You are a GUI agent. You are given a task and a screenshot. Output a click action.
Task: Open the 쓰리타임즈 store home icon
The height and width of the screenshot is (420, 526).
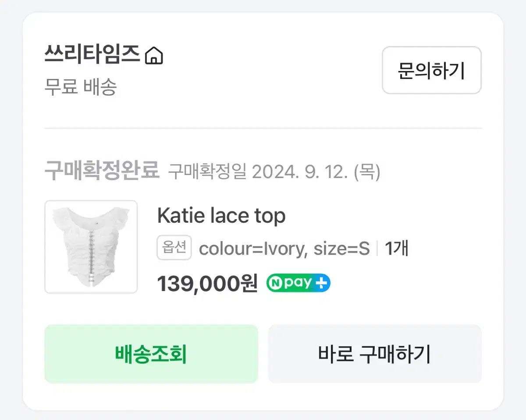(x=154, y=56)
